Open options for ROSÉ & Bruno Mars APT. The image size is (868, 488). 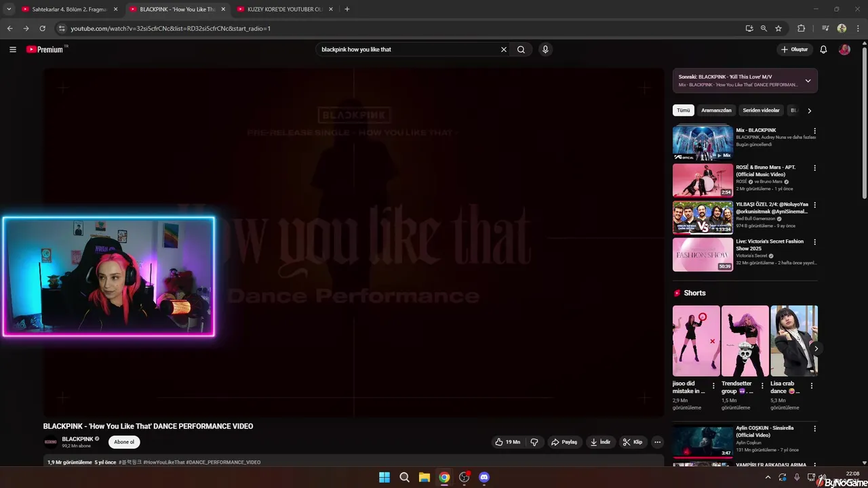[x=814, y=168]
